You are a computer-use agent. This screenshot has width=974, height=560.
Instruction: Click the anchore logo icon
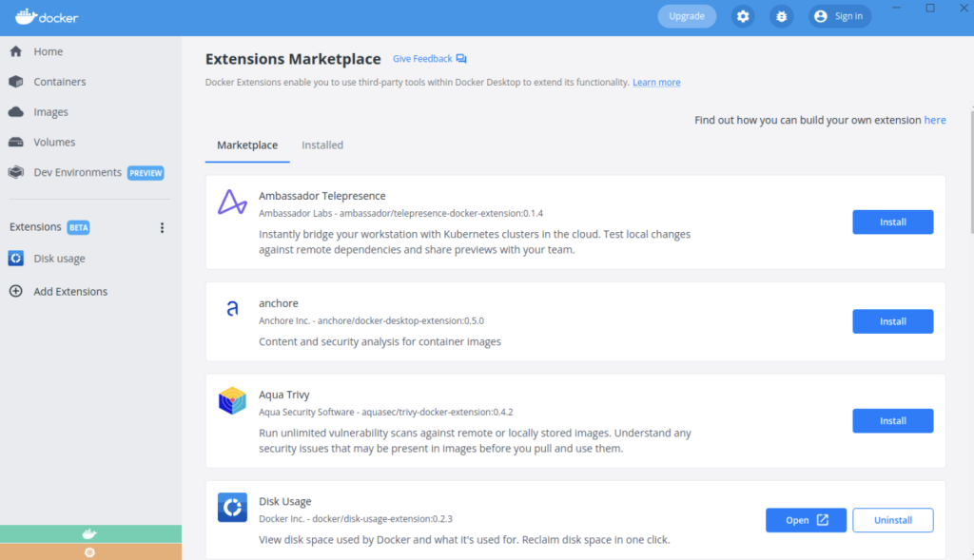pos(232,308)
